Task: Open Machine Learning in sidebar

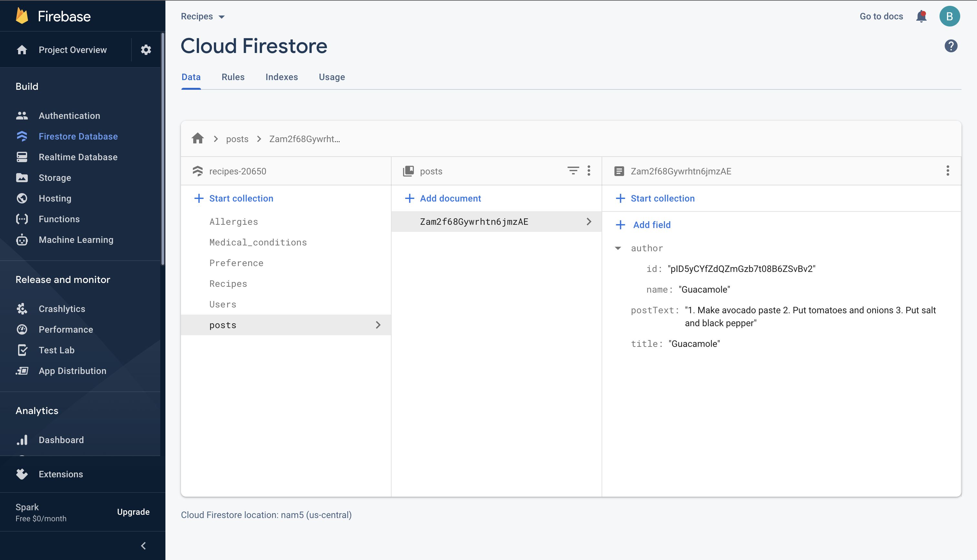Action: 76,240
